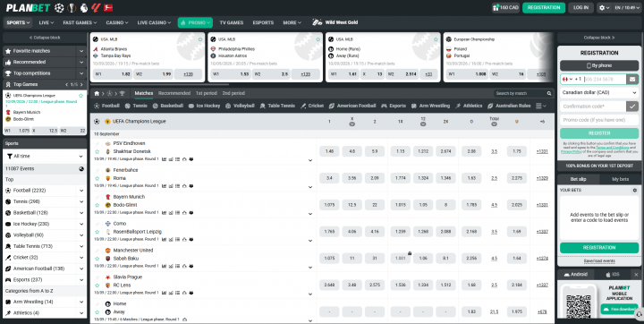This screenshot has width=644, height=324.
Task: Click the 160 CAD gift bonus icon
Action: click(496, 7)
